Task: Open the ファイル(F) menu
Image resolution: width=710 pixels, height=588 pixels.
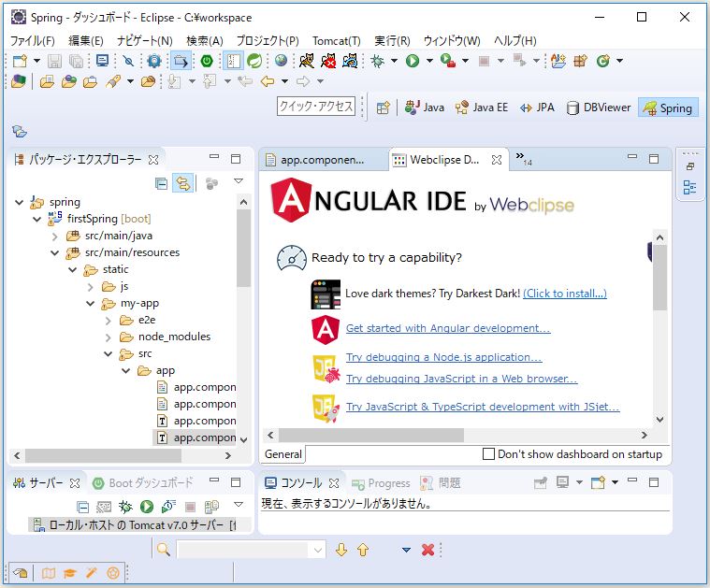Action: tap(33, 41)
